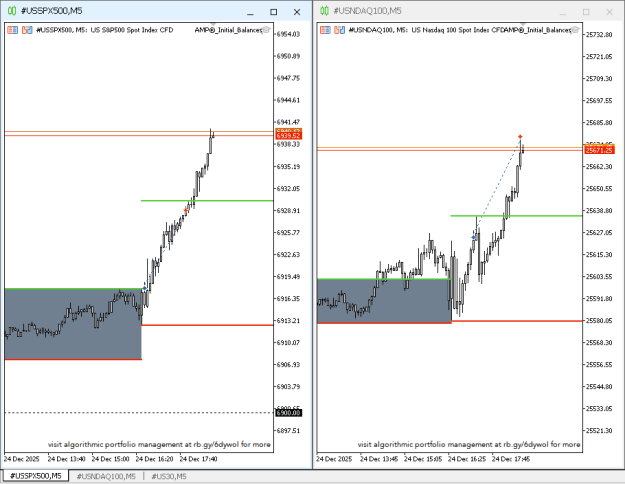Click the 6954.03 price scale value
The image size is (625, 484).
[288, 34]
